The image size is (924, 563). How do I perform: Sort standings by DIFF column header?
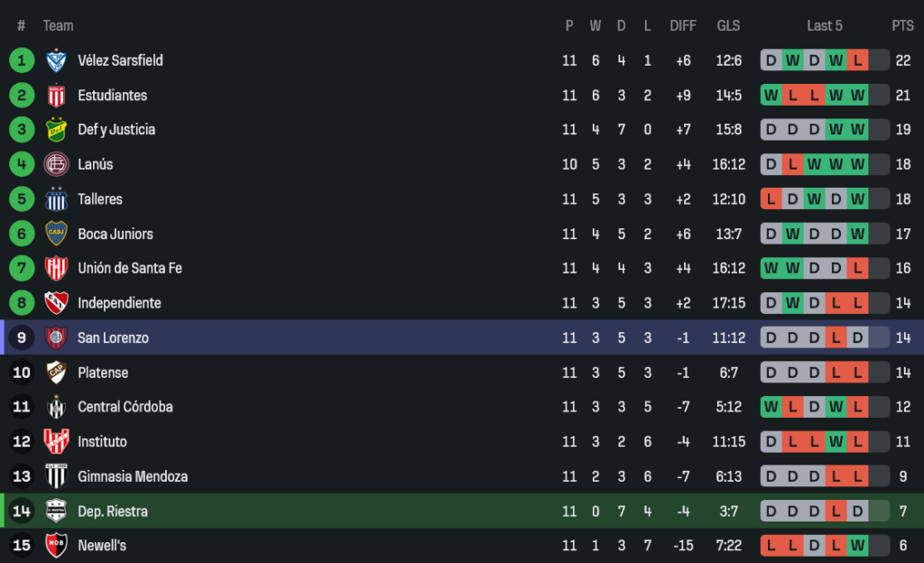click(x=682, y=26)
